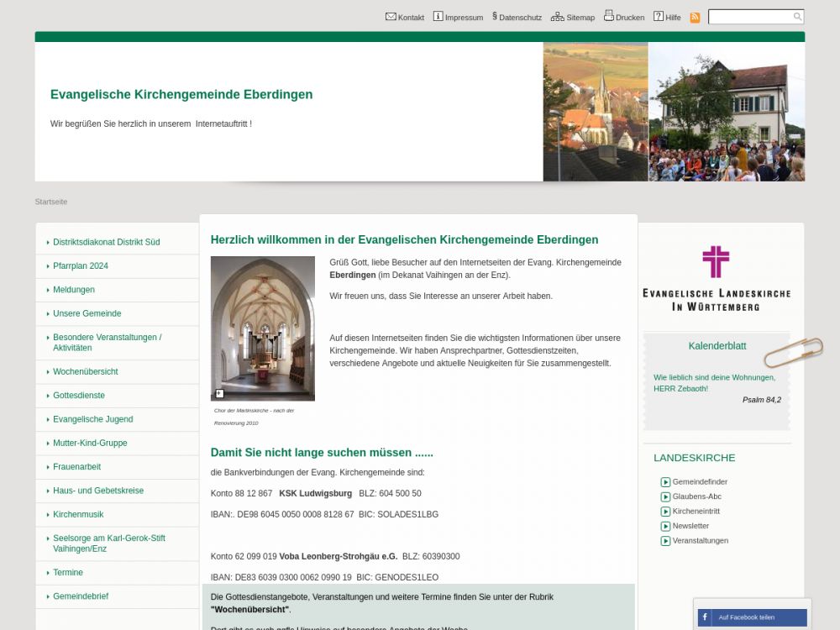Expand the Pfarrplan 2024 menu entry

pos(80,266)
